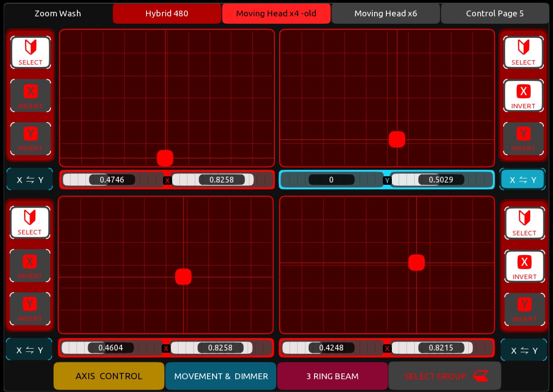Toggle Y INVERT for the 0.4248 pad
553x392 pixels.
[524, 309]
